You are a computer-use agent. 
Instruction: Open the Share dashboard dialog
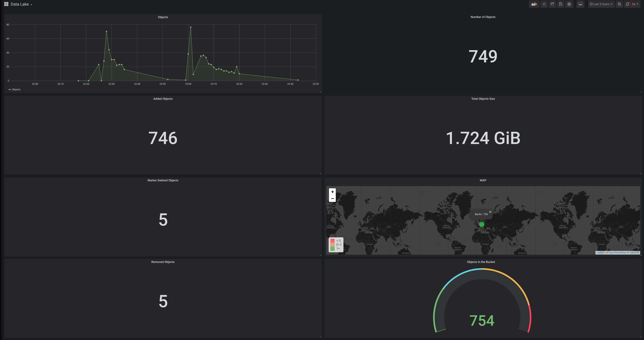[552, 4]
